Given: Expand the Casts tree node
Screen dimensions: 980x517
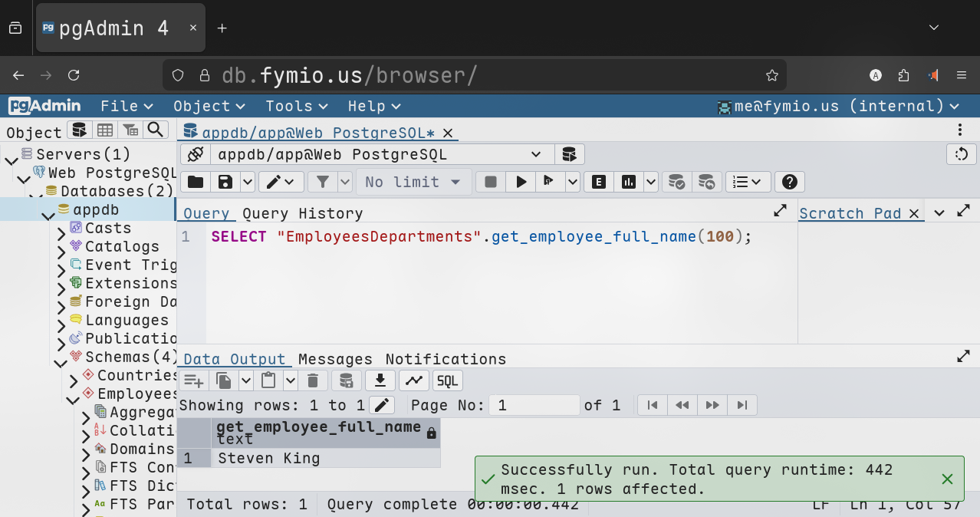Looking at the screenshot, I should coord(62,229).
